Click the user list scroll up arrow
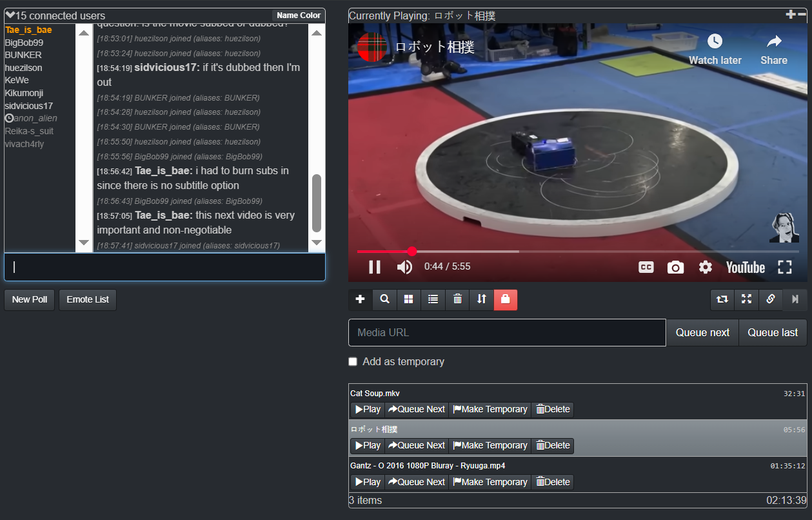Viewport: 812px width, 520px height. point(84,33)
